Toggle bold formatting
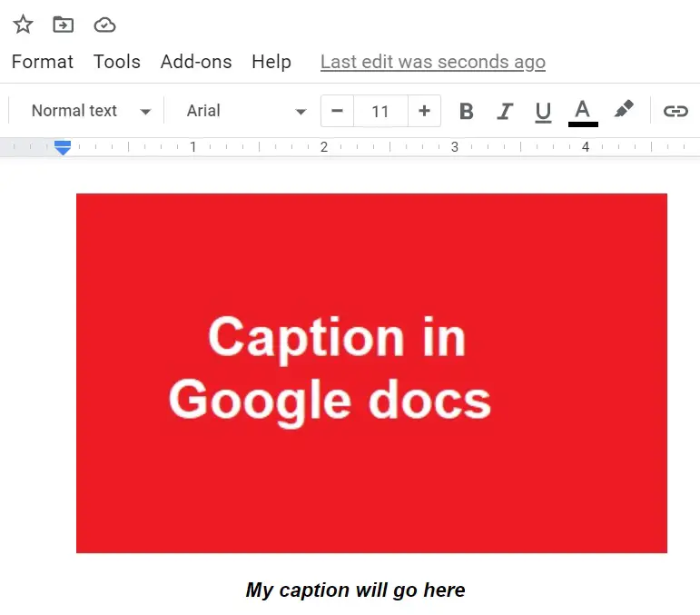700x615 pixels. (x=467, y=111)
